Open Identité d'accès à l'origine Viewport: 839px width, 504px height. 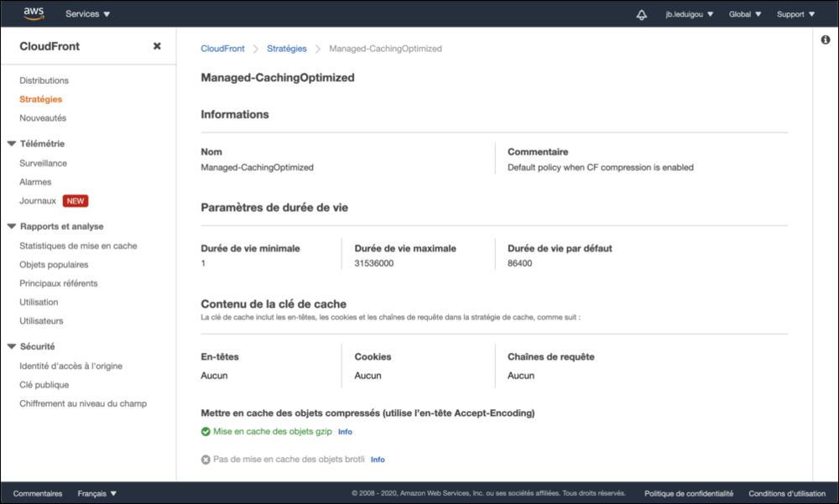coord(70,366)
